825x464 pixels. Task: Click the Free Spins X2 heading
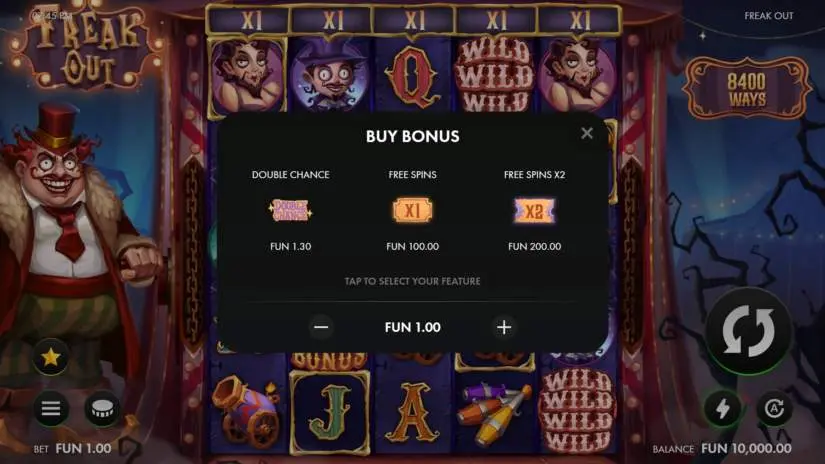coord(535,175)
